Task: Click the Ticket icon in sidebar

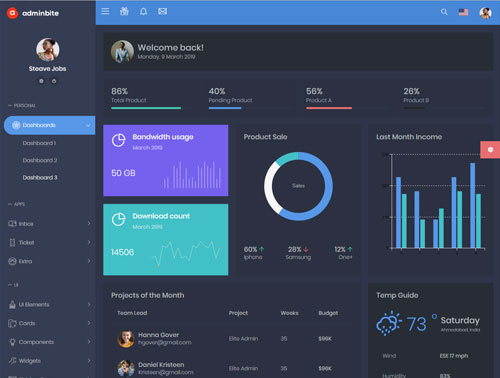Action: pyautogui.click(x=12, y=242)
